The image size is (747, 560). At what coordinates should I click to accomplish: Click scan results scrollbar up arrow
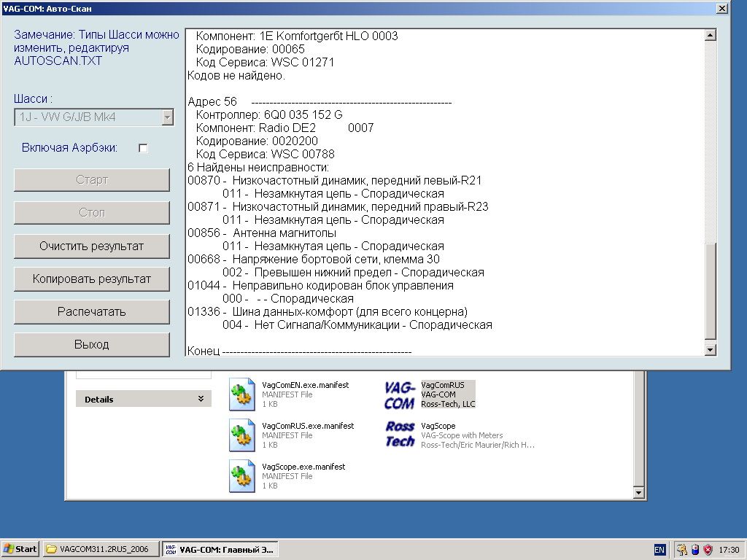[711, 35]
